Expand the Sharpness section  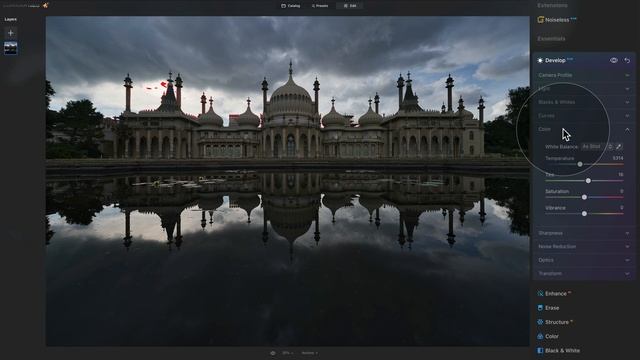pos(584,233)
